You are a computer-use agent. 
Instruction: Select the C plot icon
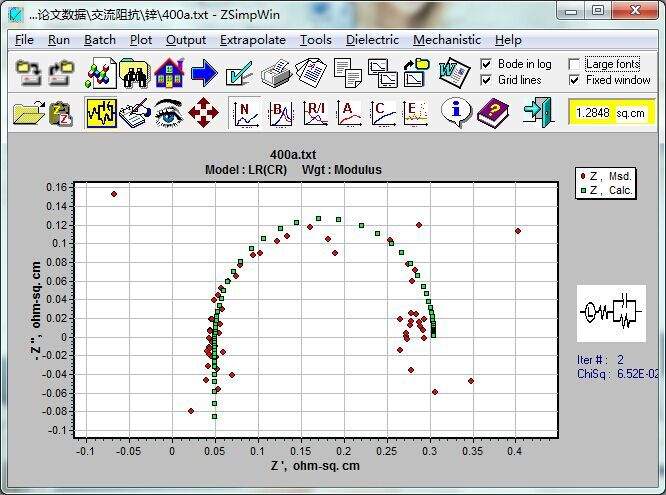coord(383,113)
